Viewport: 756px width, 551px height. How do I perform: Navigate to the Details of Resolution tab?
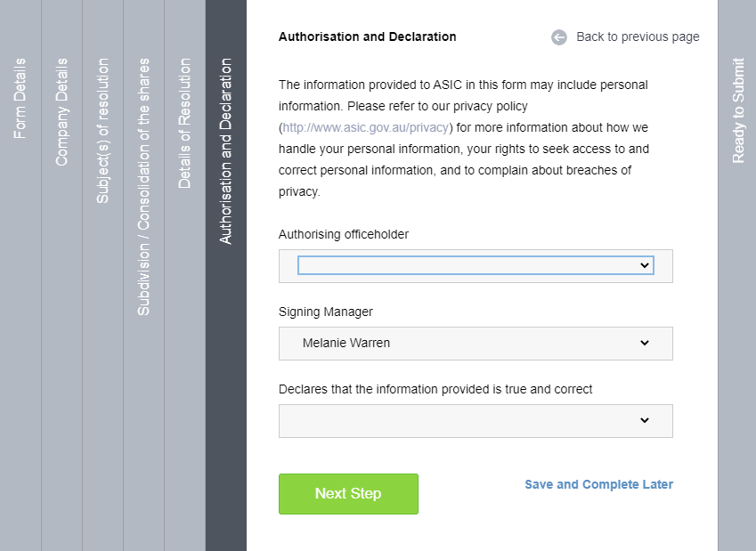pos(184,125)
